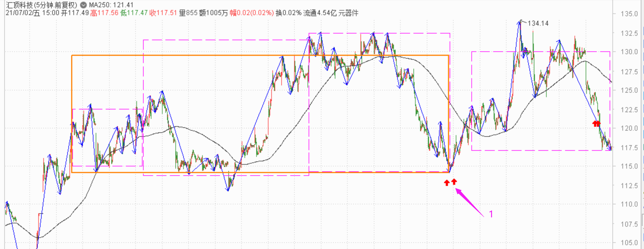Click the 135.0 label on the price axis
This screenshot has height=249, width=644.
629,14
